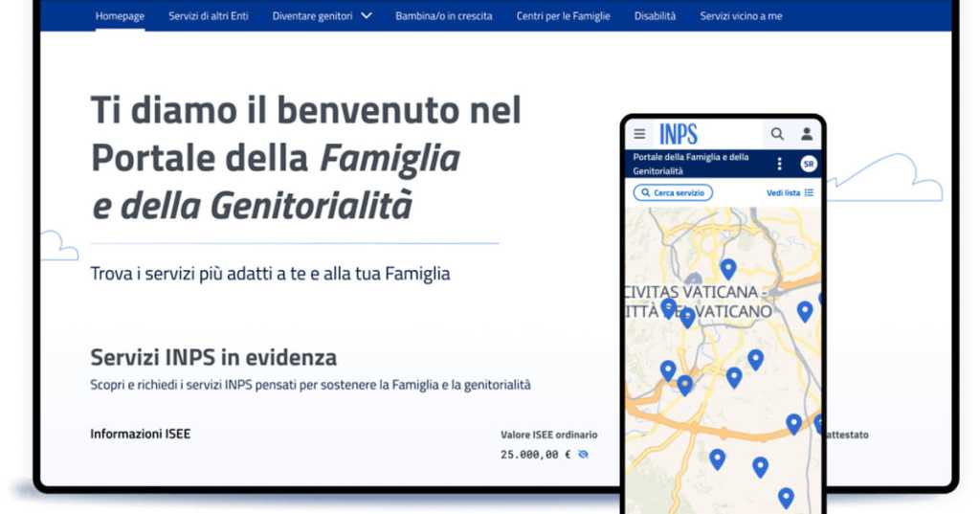
Task: Select map pin on the letter C of Città
Action: pos(669,307)
